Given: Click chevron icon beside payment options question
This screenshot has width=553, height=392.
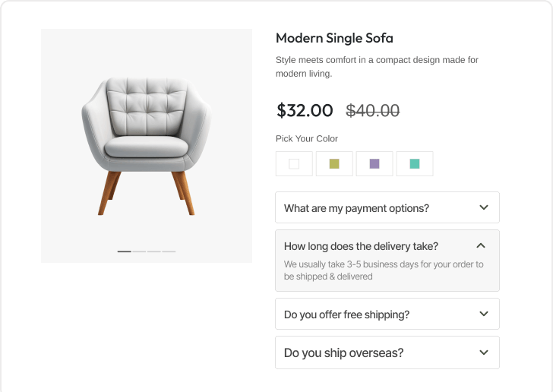Looking at the screenshot, I should click(x=484, y=207).
